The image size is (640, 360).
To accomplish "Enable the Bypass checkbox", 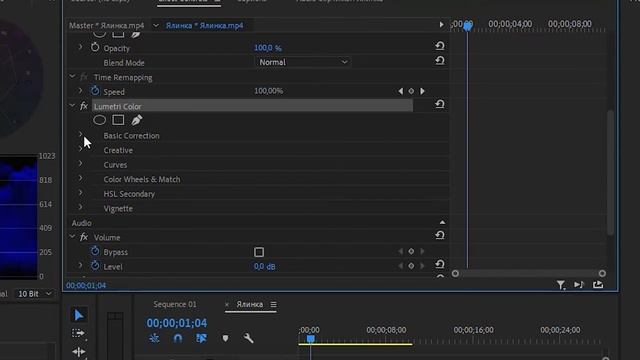I will [x=259, y=252].
